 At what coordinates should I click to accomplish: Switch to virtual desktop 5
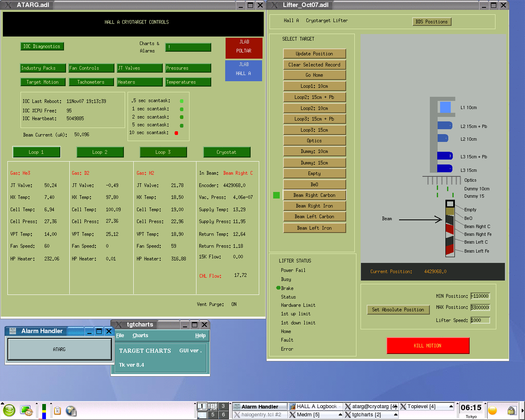click(x=213, y=415)
